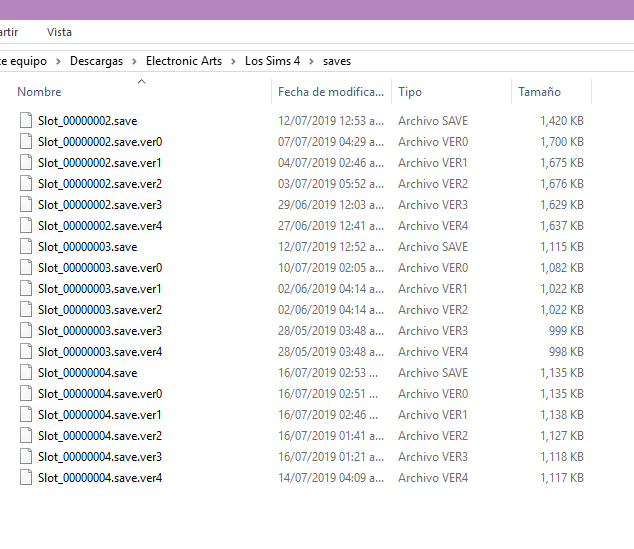Click file icon of Slot_00000002.save.ver3
634x549 pixels.
click(x=26, y=205)
